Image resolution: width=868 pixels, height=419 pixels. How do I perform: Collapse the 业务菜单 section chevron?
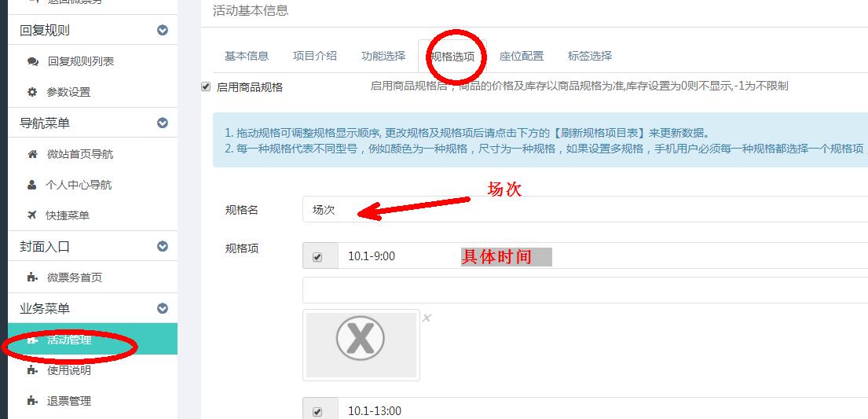(162, 308)
